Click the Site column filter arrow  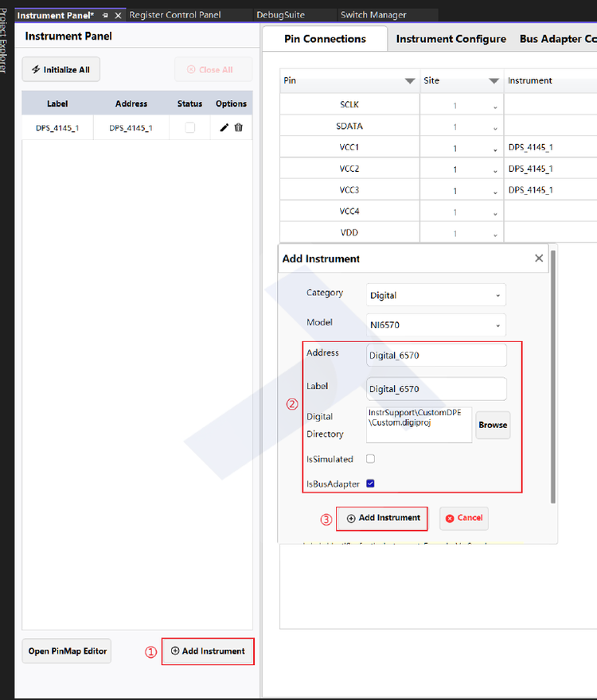click(x=494, y=81)
